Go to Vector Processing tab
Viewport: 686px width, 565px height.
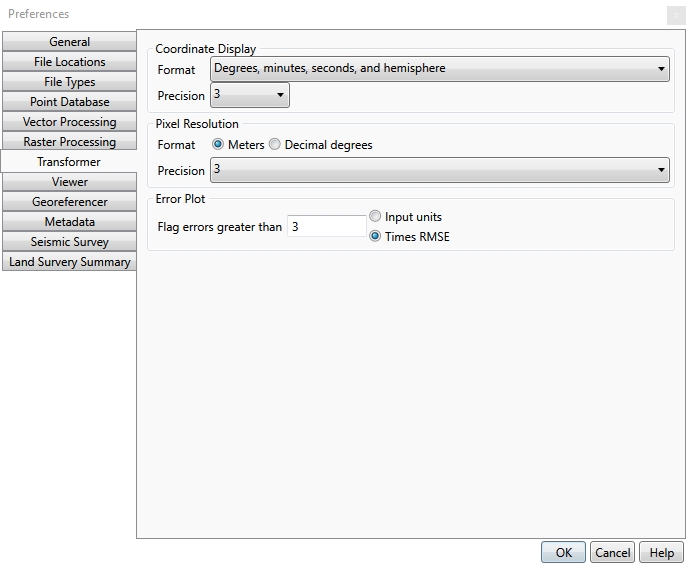point(69,122)
